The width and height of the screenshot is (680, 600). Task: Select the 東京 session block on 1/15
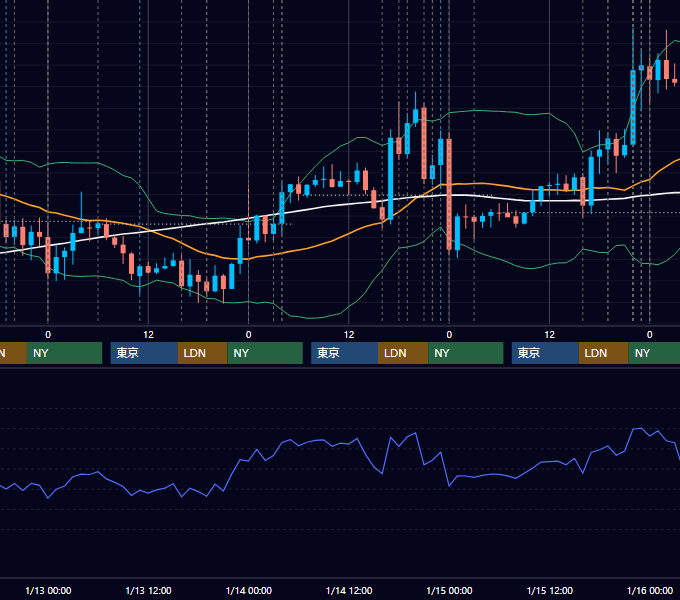545,353
